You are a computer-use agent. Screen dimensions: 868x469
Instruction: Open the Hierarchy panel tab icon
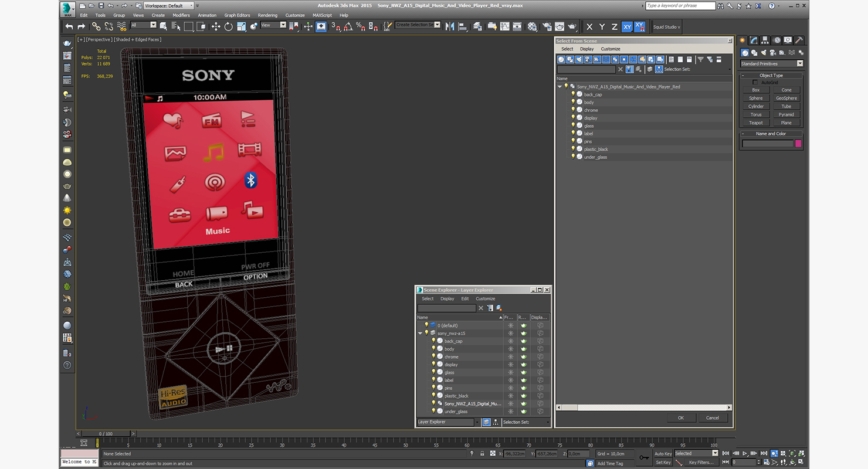pos(766,40)
